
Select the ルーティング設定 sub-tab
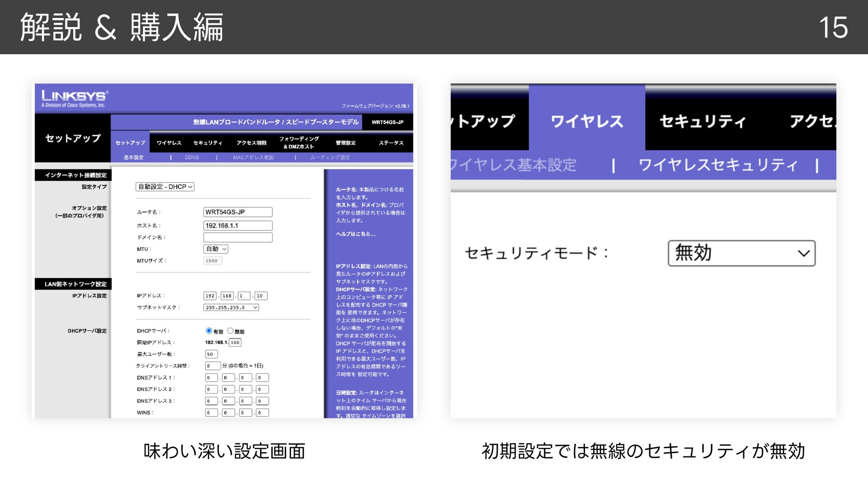coord(330,157)
